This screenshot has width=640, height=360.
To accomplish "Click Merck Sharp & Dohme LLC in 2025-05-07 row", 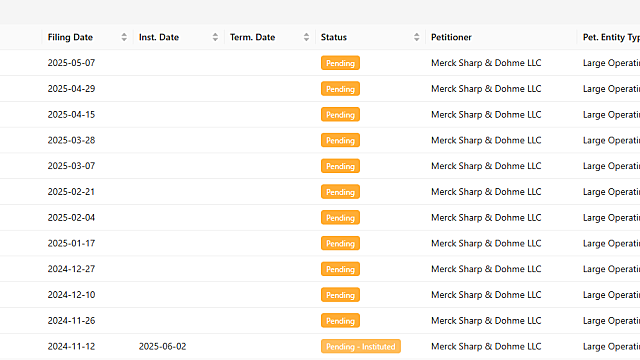I will [486, 63].
